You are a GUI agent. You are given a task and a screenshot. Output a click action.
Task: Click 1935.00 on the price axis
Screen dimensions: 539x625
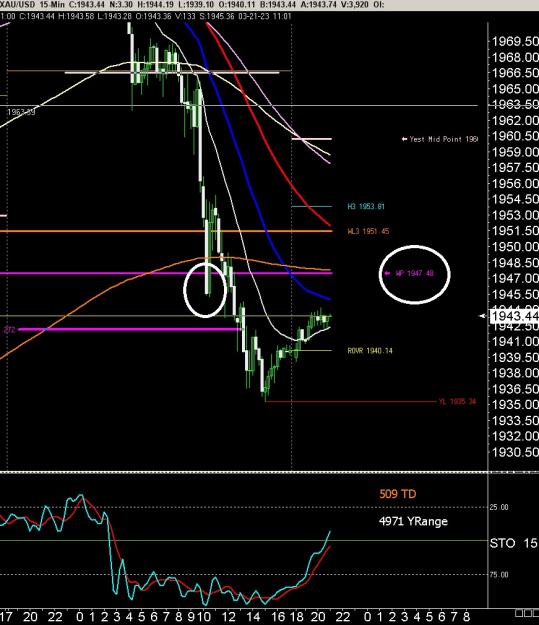pyautogui.click(x=515, y=405)
